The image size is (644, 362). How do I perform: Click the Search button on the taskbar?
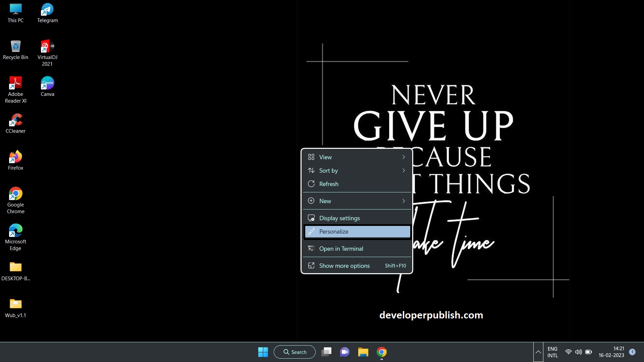294,352
